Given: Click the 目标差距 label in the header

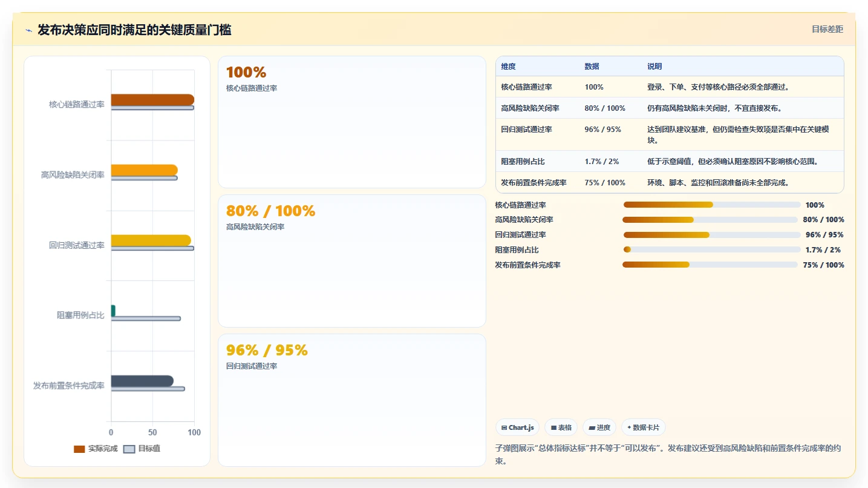Looking at the screenshot, I should 827,29.
